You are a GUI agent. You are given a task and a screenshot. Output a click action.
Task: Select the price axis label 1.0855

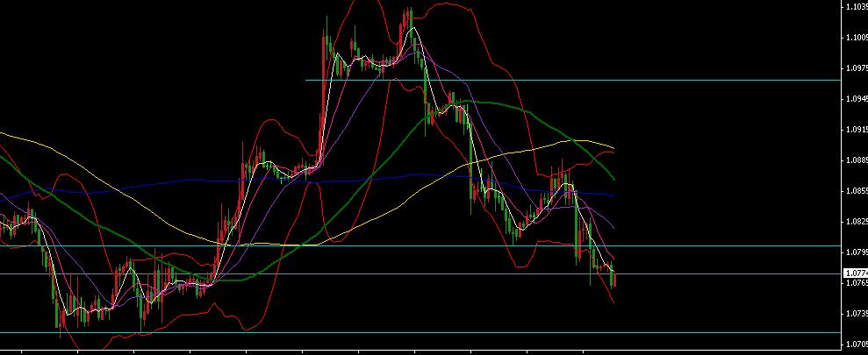click(x=857, y=191)
